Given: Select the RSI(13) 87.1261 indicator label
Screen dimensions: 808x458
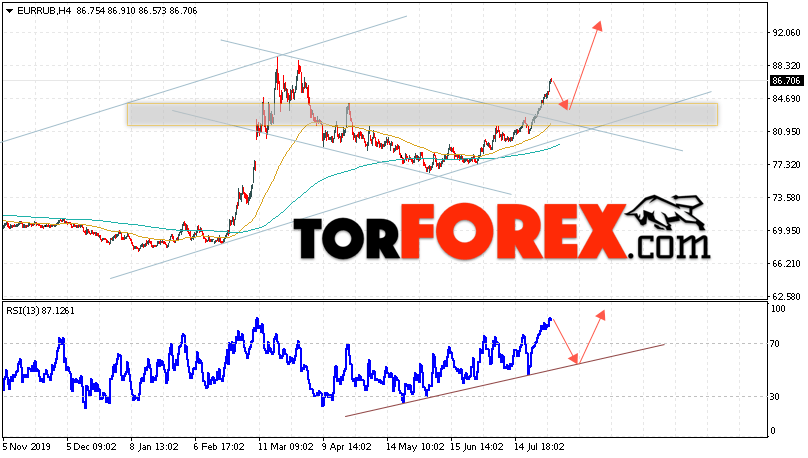Looking at the screenshot, I should [40, 311].
